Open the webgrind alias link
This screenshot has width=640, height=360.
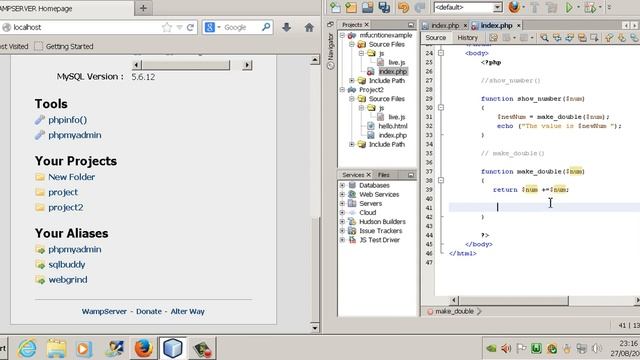(68, 280)
